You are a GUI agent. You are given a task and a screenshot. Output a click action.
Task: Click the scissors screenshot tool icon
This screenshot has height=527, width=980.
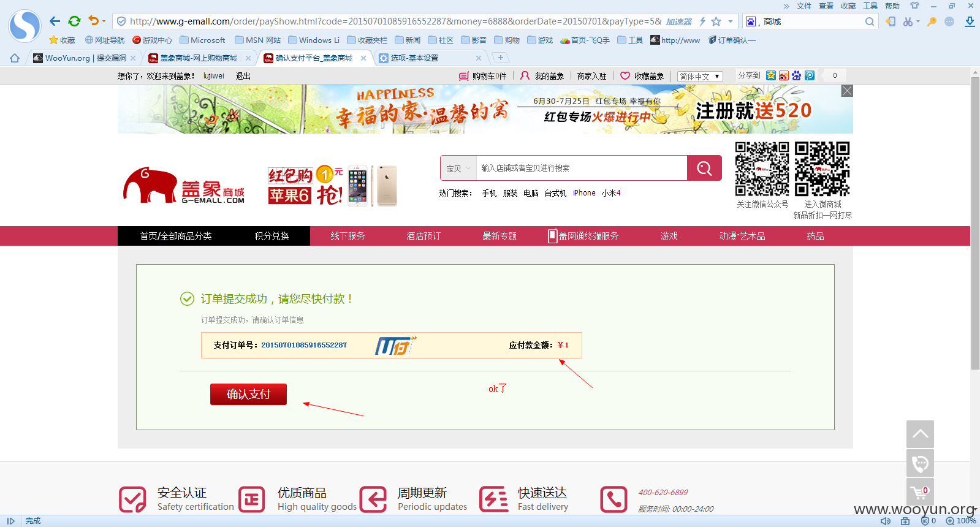(908, 21)
